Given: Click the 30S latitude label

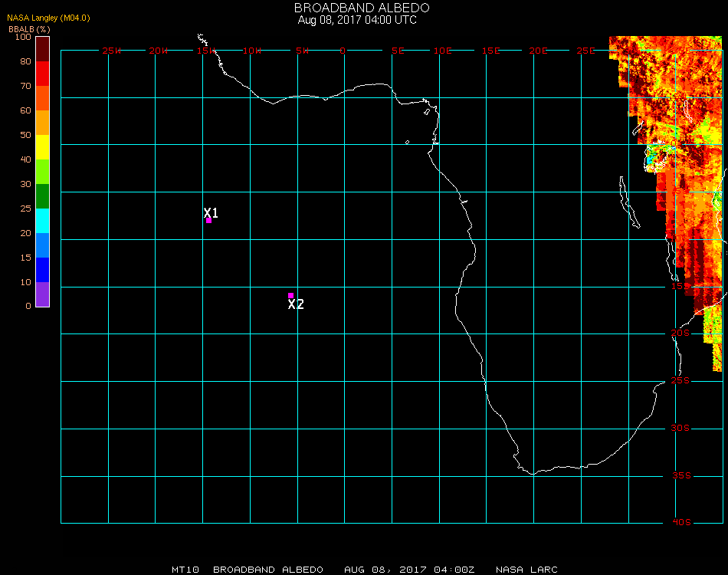Looking at the screenshot, I should (x=680, y=429).
